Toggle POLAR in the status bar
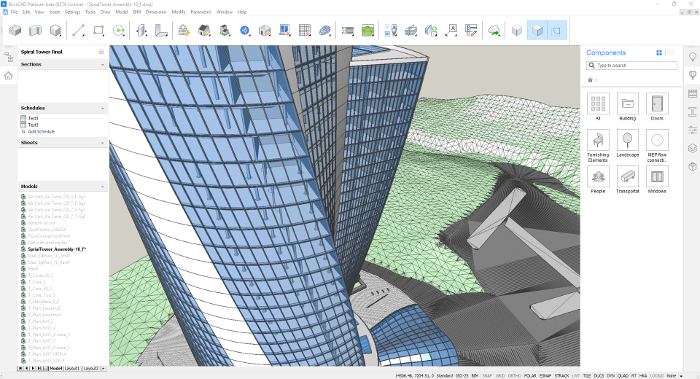Image resolution: width=700 pixels, height=379 pixels. (x=530, y=376)
